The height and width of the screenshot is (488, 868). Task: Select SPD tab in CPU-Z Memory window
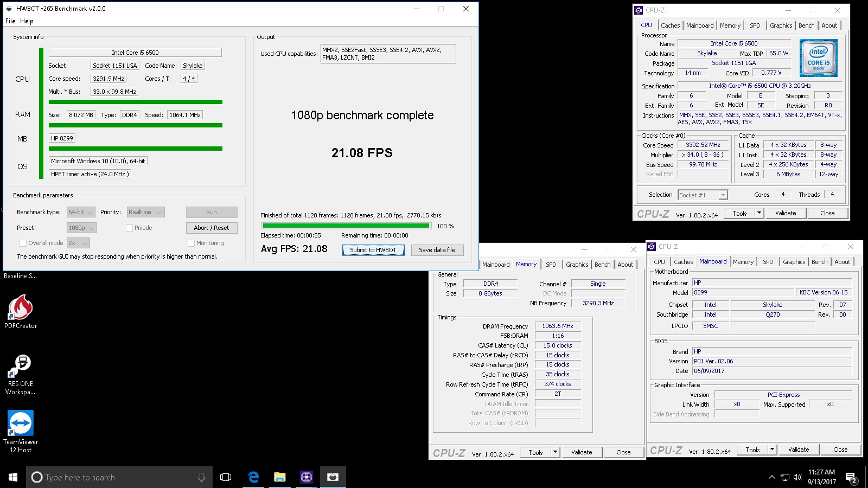(551, 265)
